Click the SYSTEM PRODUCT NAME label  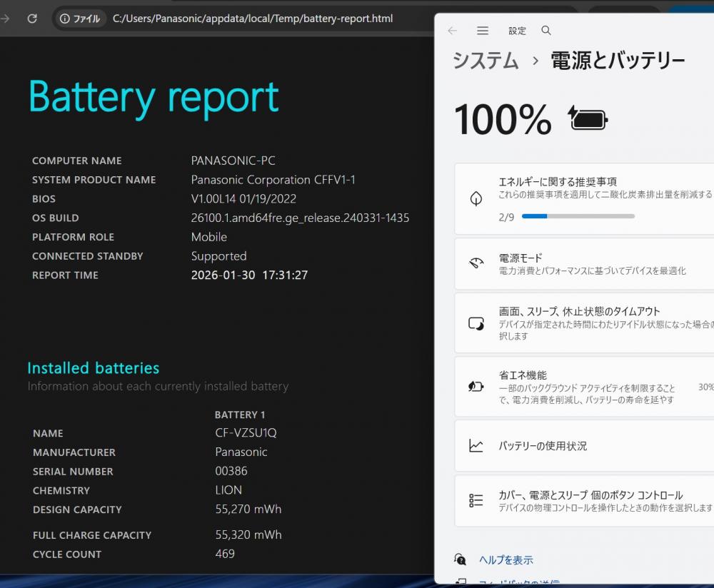click(x=94, y=180)
